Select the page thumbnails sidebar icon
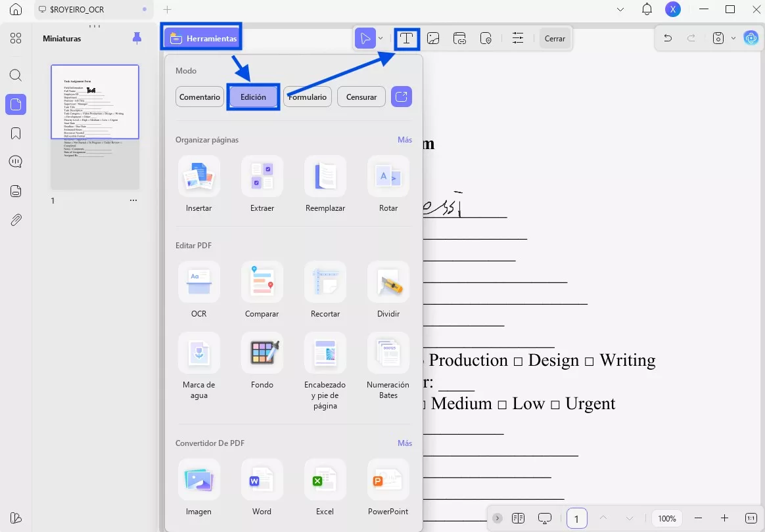Screen dimensions: 765x532 pos(16,104)
